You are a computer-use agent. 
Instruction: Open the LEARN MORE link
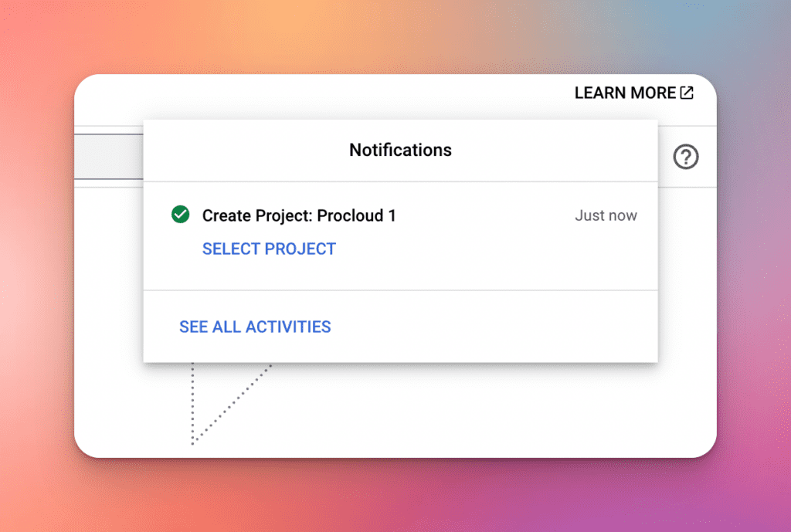pos(625,93)
